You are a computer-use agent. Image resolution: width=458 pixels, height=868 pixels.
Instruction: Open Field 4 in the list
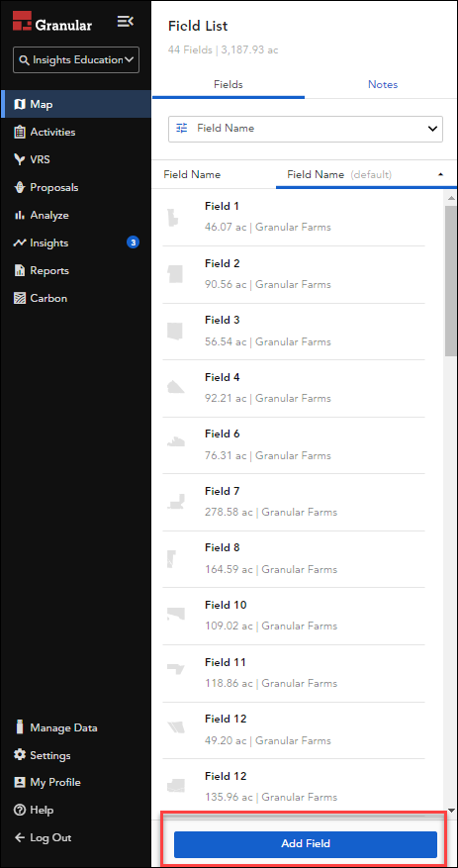(293, 388)
